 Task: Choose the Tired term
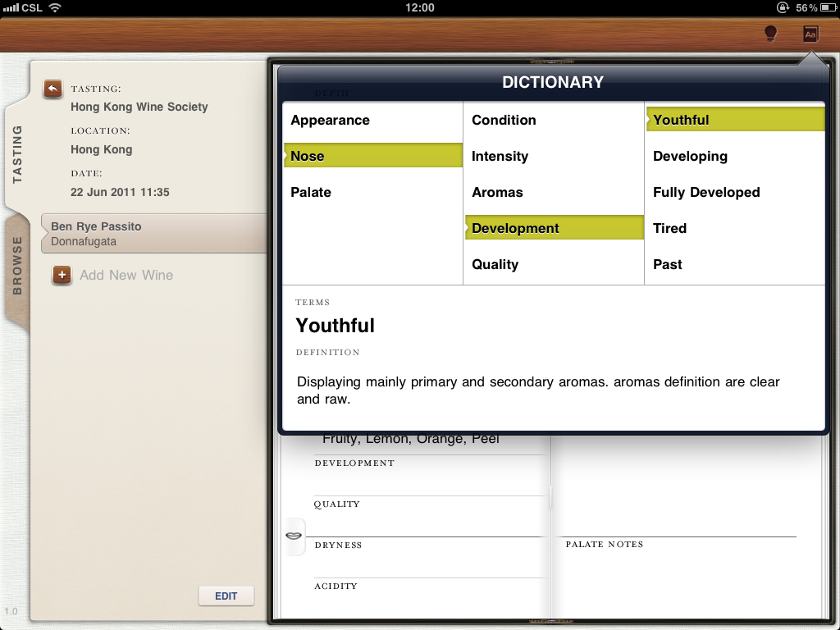point(669,228)
